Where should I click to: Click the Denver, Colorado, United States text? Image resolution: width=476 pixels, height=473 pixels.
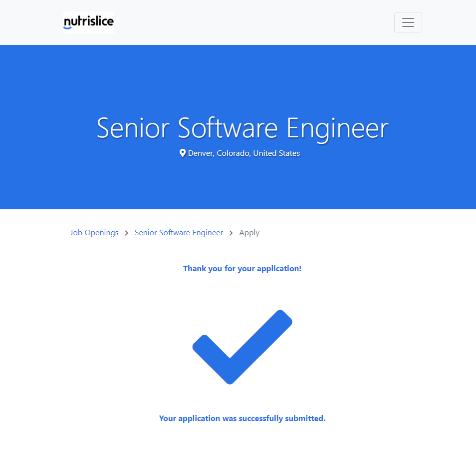(244, 153)
